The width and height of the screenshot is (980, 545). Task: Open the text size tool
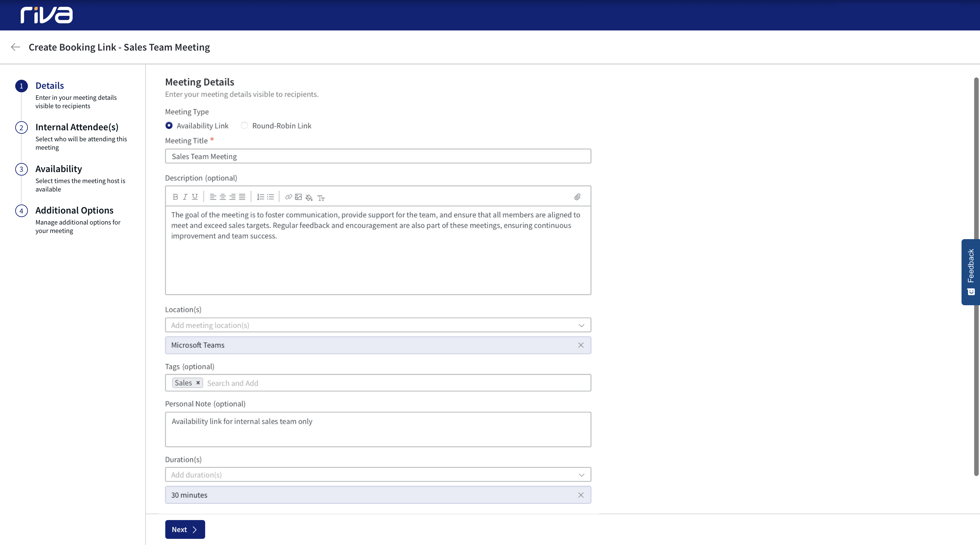pyautogui.click(x=321, y=198)
